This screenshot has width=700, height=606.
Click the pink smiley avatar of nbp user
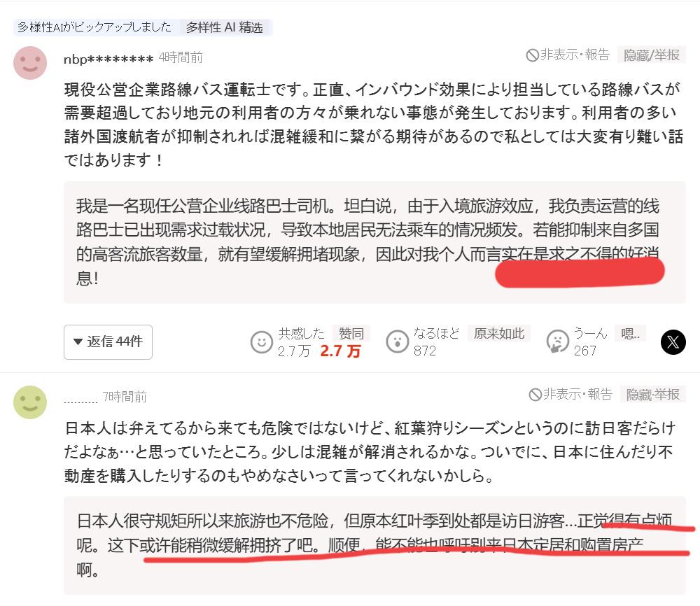coord(30,63)
